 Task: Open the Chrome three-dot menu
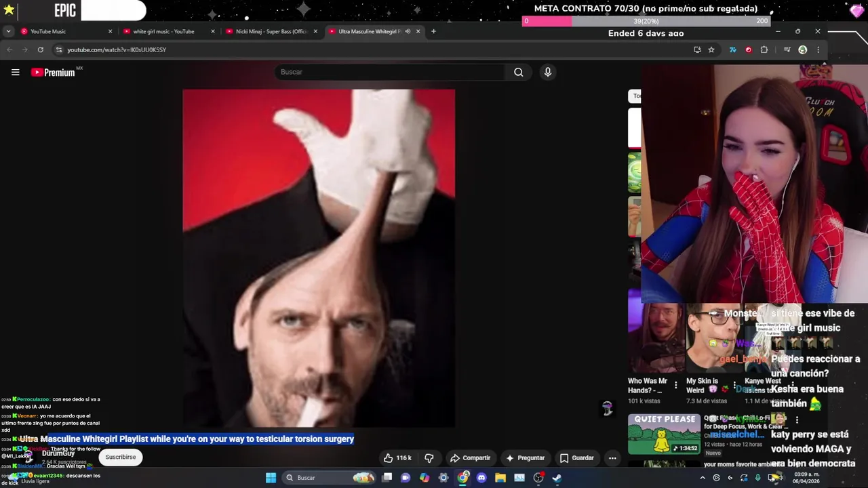click(818, 49)
